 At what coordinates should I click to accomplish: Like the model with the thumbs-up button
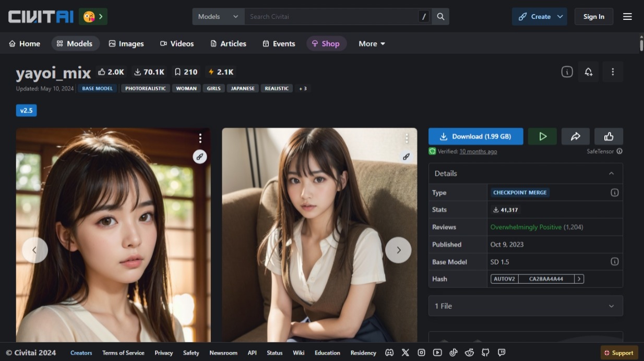tap(609, 136)
